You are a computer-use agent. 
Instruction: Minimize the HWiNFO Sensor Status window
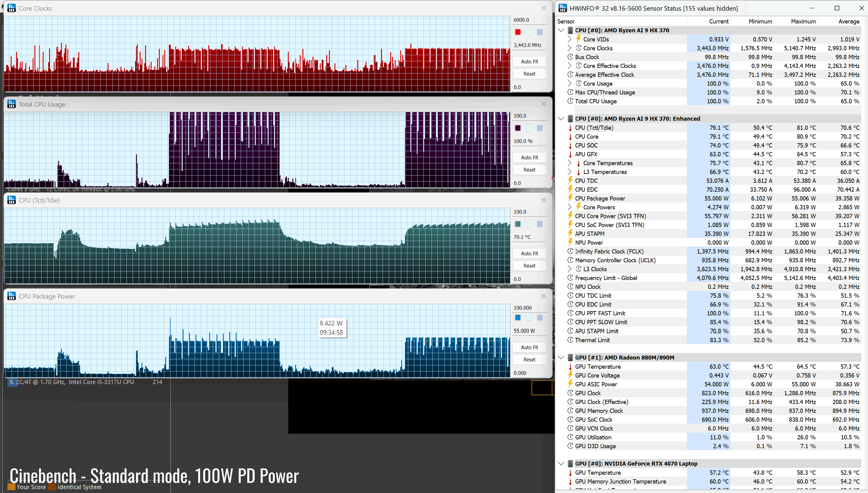(812, 8)
